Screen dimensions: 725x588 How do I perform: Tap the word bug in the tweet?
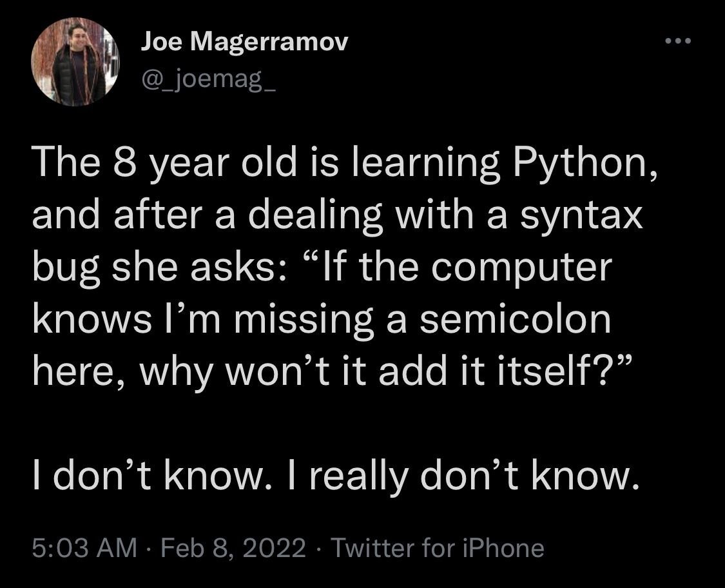(60, 268)
